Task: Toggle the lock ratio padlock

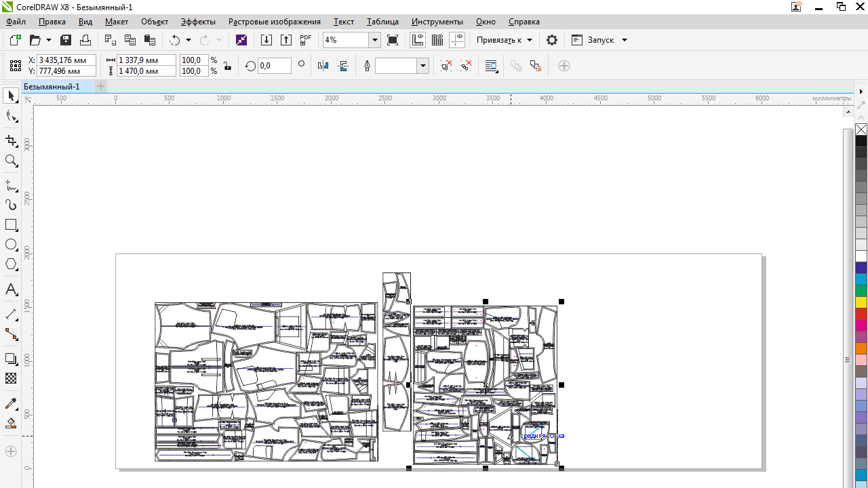Action: click(226, 66)
